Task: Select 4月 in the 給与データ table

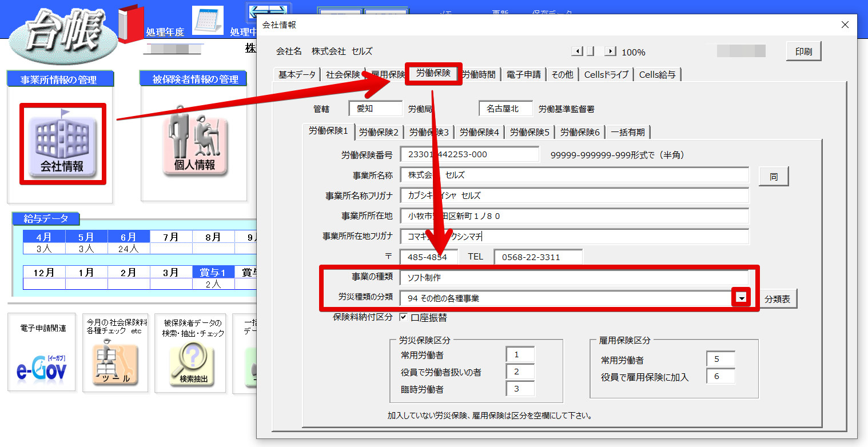Action: pyautogui.click(x=44, y=237)
